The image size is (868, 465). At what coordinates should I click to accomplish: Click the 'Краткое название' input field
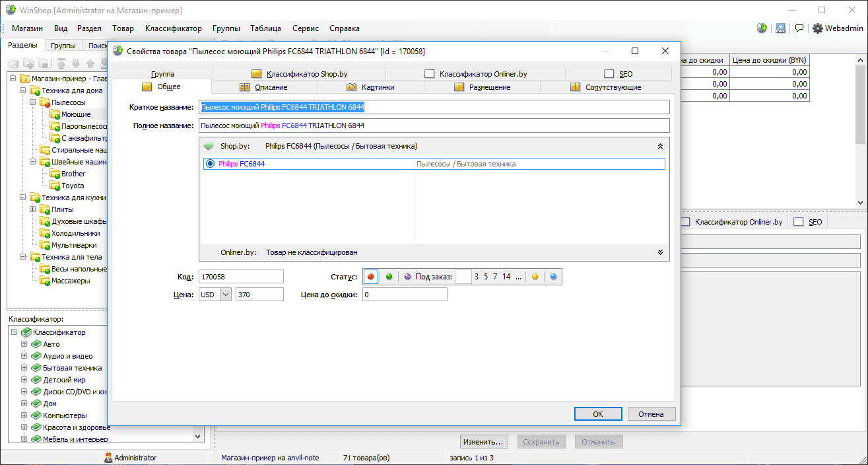click(x=434, y=107)
